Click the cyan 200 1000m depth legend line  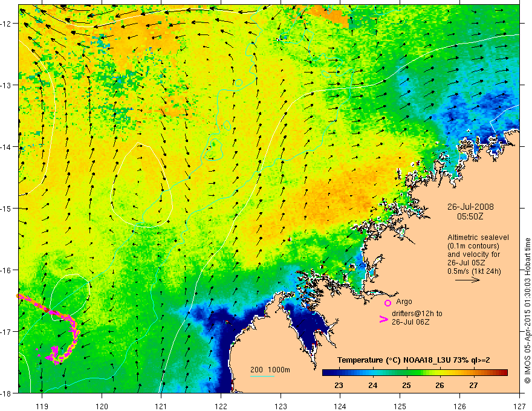pyautogui.click(x=262, y=376)
